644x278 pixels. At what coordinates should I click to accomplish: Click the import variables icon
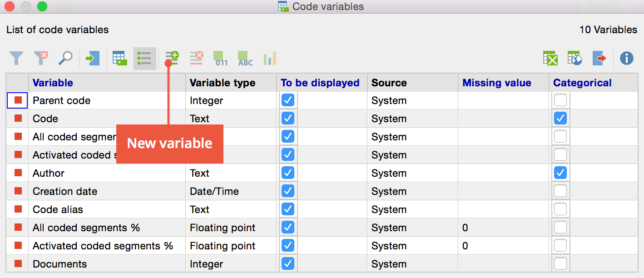click(x=93, y=58)
